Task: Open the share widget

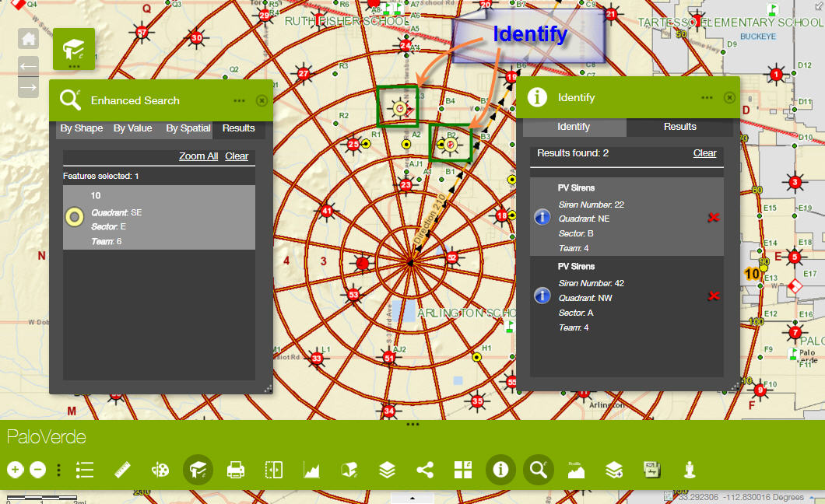Action: (425, 469)
